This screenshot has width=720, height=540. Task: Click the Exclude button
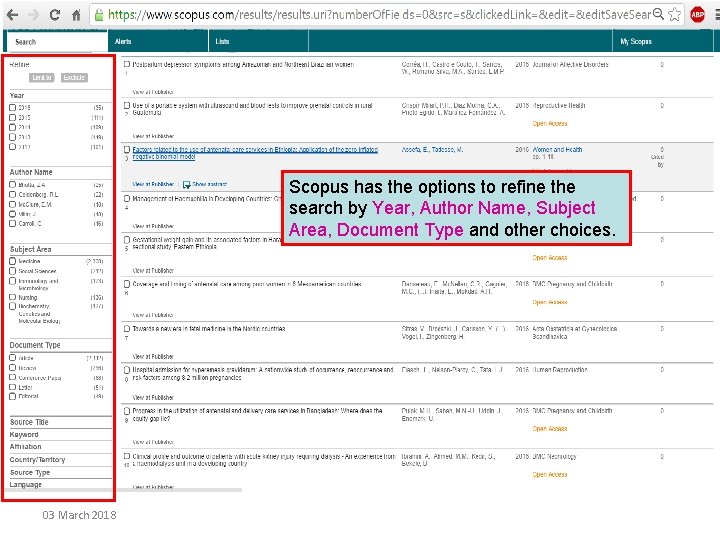coord(74,78)
